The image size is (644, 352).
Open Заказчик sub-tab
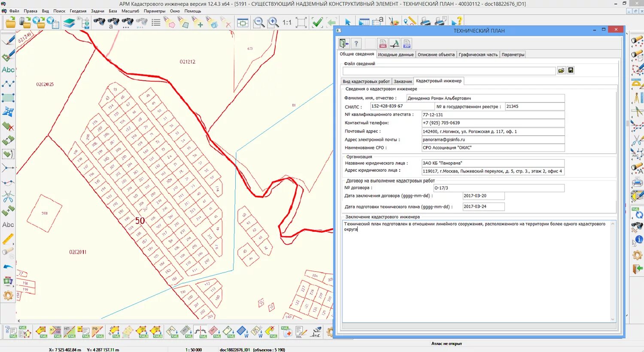[403, 81]
